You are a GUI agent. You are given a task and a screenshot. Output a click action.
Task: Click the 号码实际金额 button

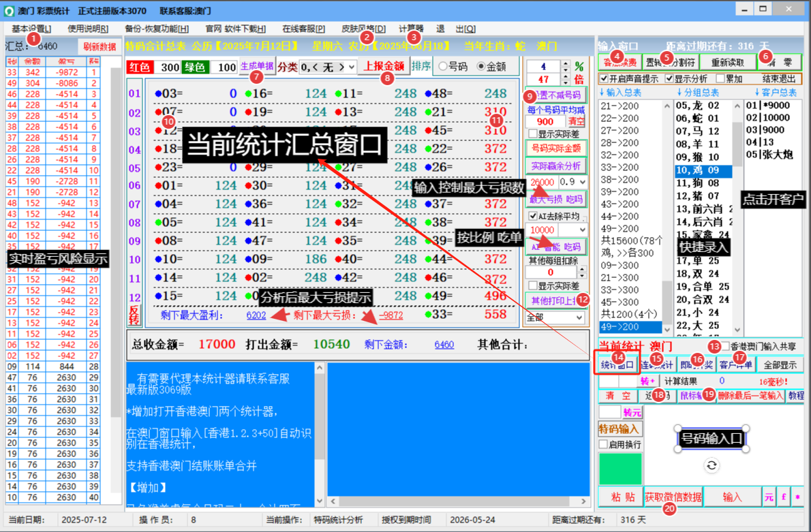tap(556, 148)
